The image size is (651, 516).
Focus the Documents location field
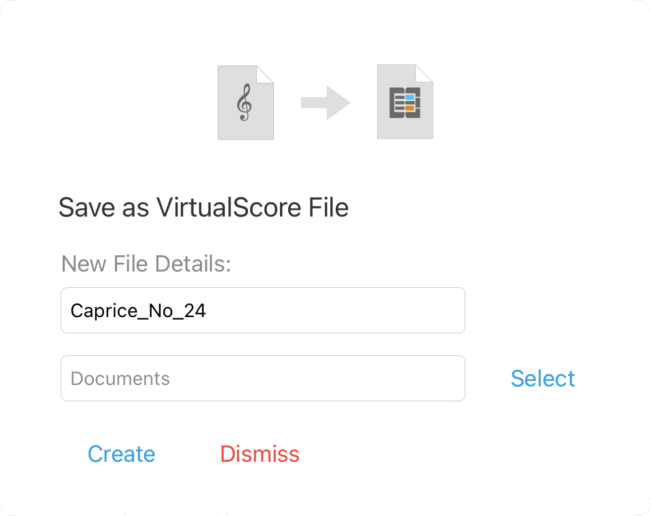(x=263, y=378)
